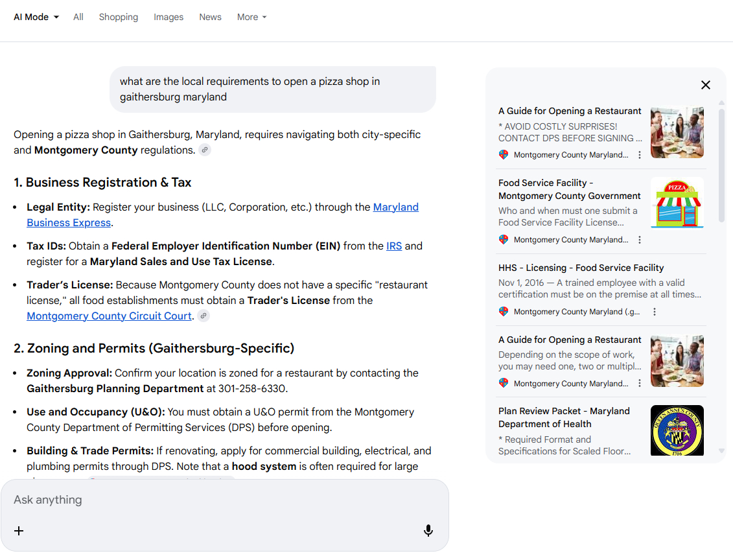Switch to the Shopping tab
This screenshot has height=560, width=733.
click(118, 17)
